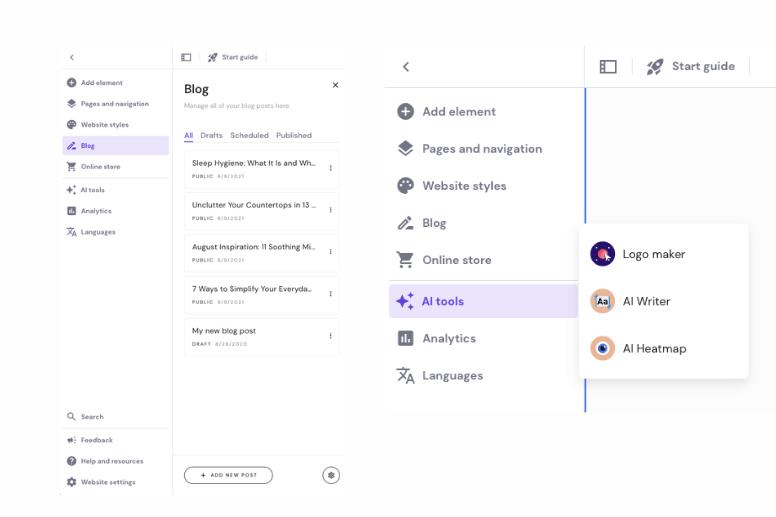Switch to the Scheduled tab in Blog

point(249,135)
